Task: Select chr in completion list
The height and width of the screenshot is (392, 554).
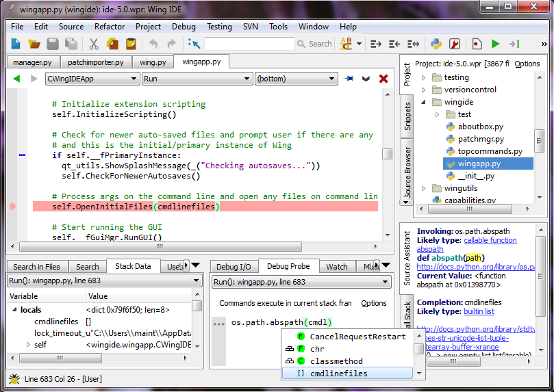Action: pos(347,349)
